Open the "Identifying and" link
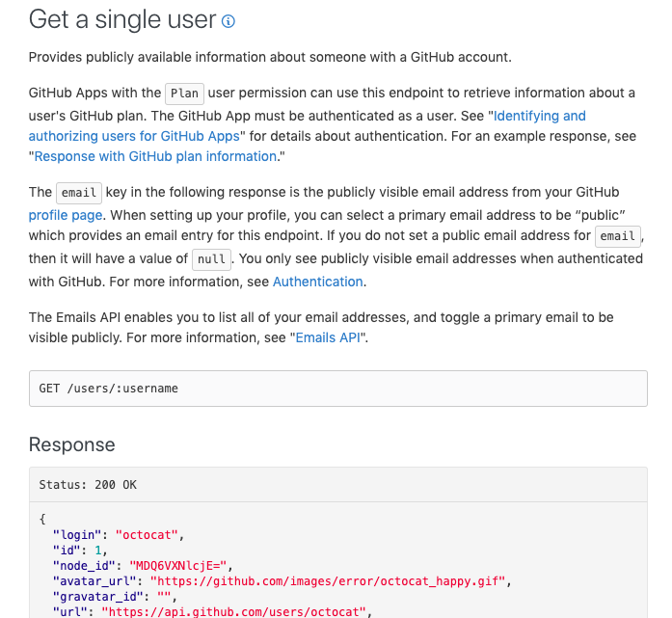 tap(540, 116)
